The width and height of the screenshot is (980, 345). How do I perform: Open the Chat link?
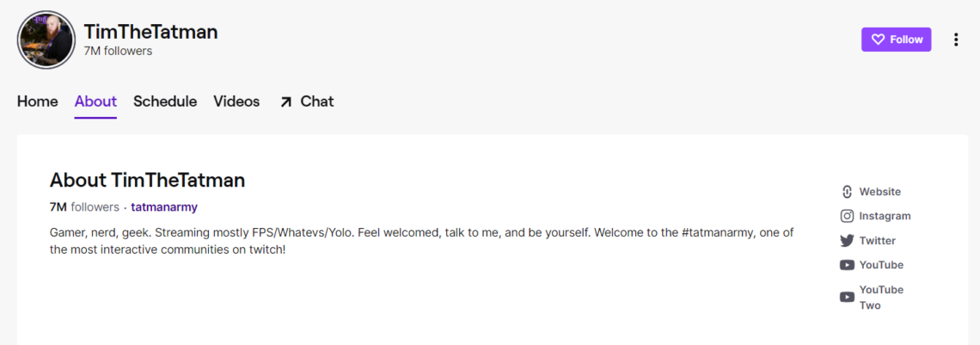316,102
